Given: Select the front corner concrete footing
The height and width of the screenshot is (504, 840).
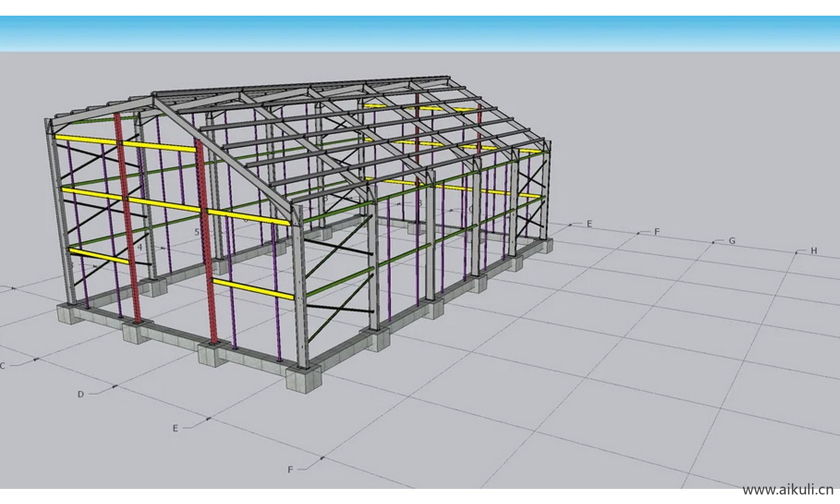Looking at the screenshot, I should 302,377.
